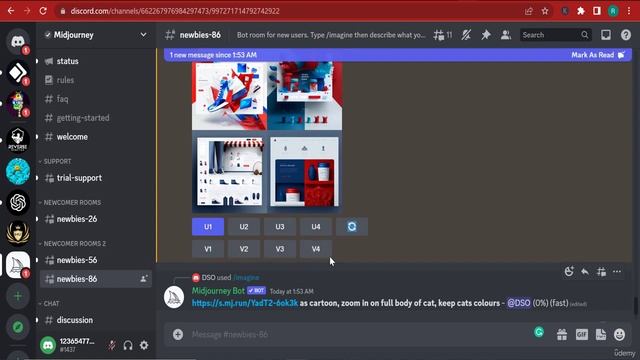Open Pinned Messages pin icon
The height and width of the screenshot is (360, 640).
tap(486, 35)
